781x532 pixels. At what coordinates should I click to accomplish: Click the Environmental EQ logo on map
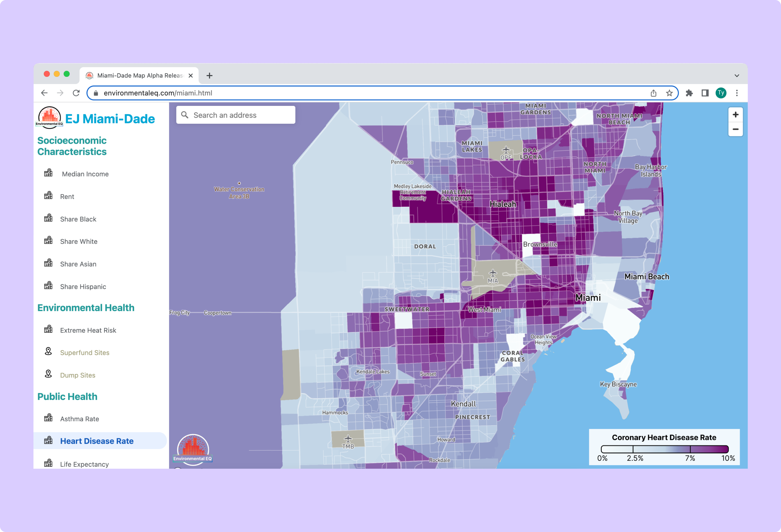coord(193,450)
